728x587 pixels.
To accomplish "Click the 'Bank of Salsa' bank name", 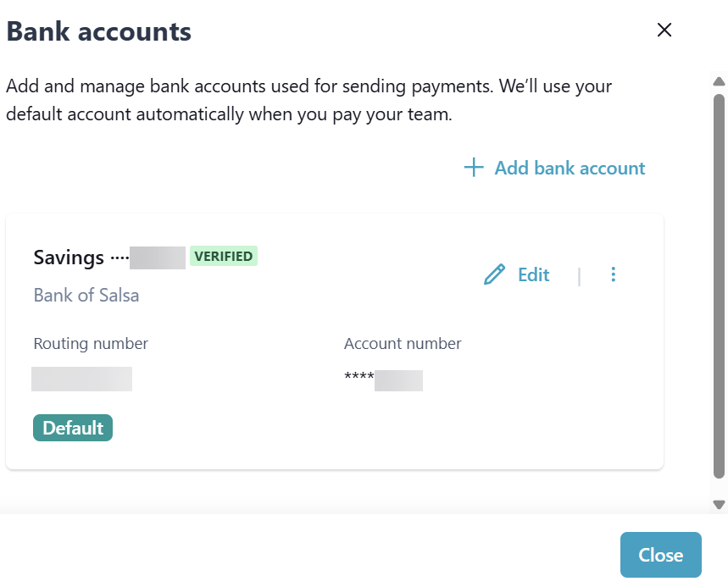I will click(86, 296).
